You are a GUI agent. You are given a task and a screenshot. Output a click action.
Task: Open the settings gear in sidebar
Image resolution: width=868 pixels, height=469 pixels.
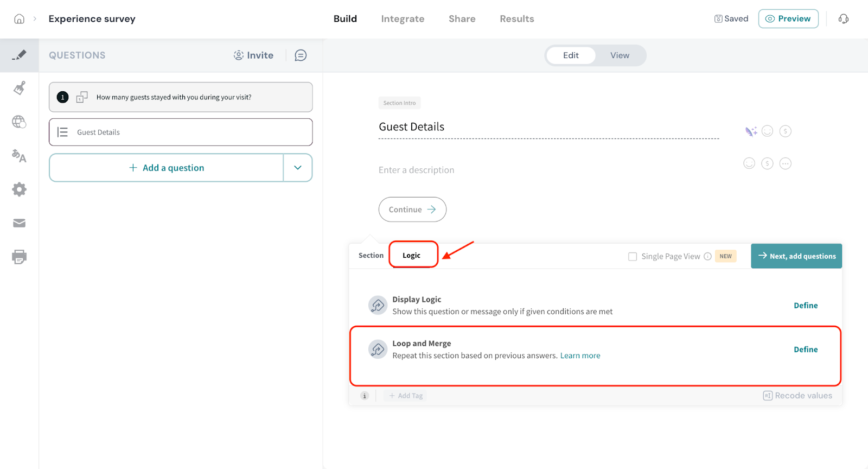point(19,189)
